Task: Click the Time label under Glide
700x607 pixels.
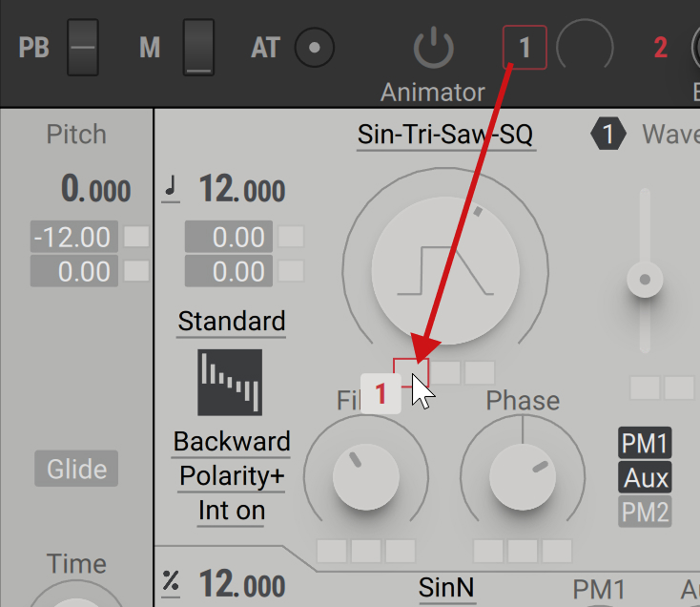Action: pyautogui.click(x=76, y=564)
